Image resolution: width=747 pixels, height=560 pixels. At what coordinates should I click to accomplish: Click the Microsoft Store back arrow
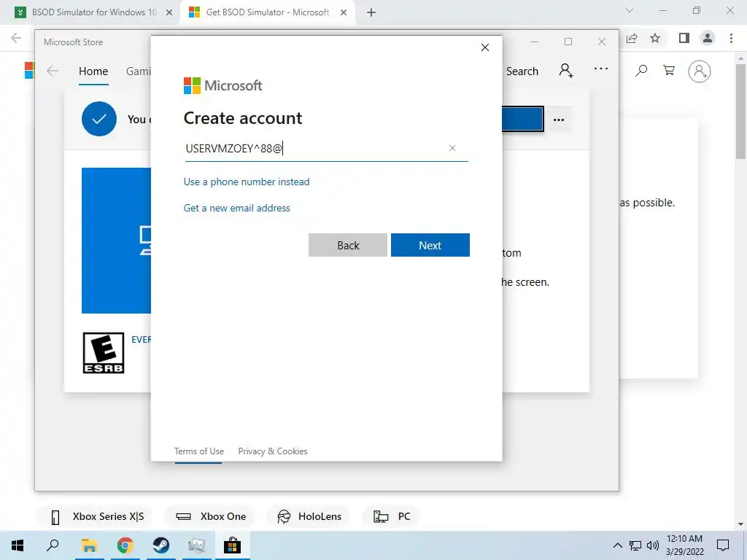click(53, 71)
